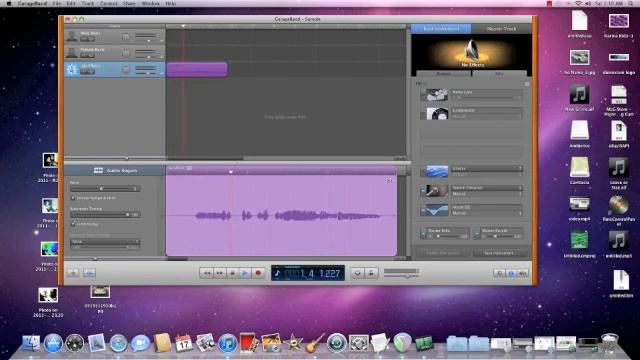The height and width of the screenshot is (360, 640).
Task: Toggle the Master Reverb send on/off
Action: point(476,233)
